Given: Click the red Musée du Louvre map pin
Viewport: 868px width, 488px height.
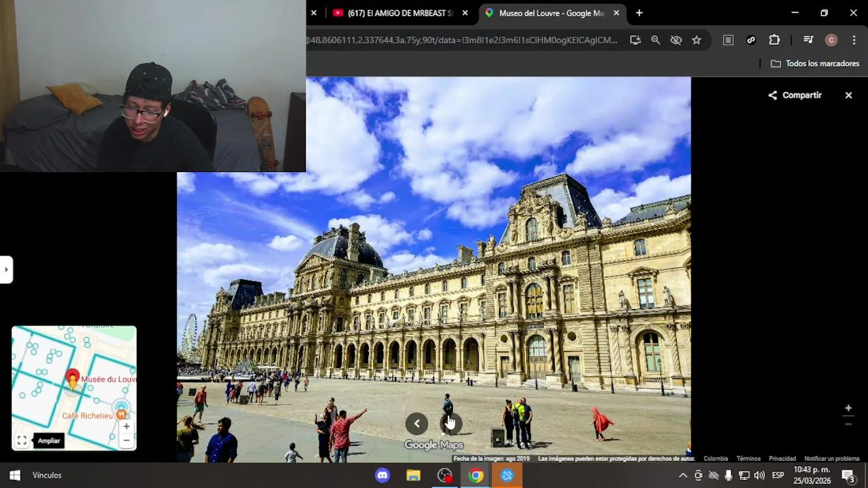Looking at the screenshot, I should [x=73, y=378].
